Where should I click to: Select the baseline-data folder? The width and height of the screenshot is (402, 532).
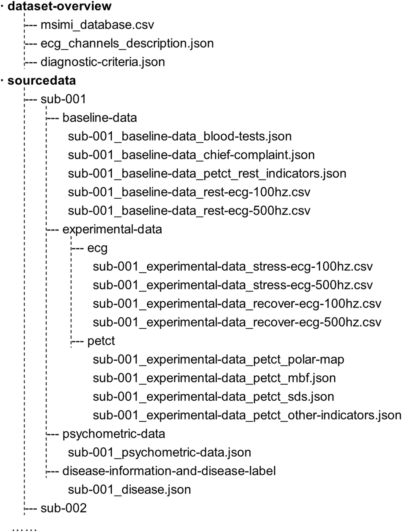[x=100, y=118]
